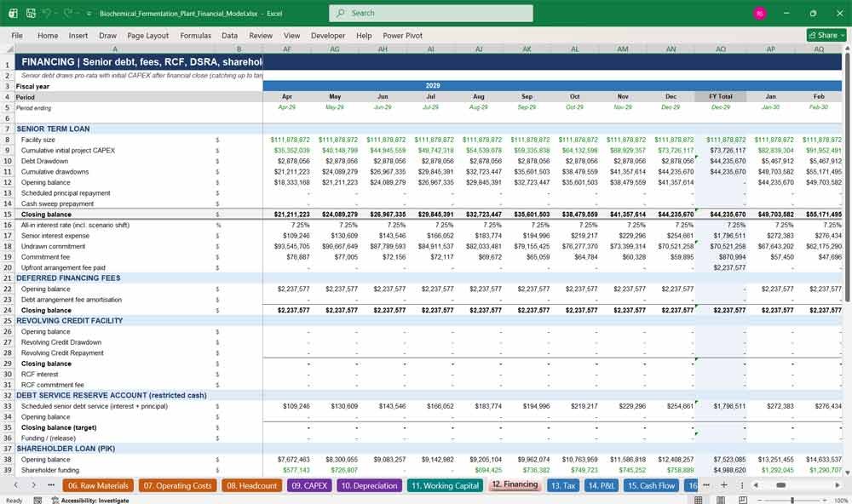852x504 pixels.
Task: Open the Help ribbon tab
Action: coord(364,35)
